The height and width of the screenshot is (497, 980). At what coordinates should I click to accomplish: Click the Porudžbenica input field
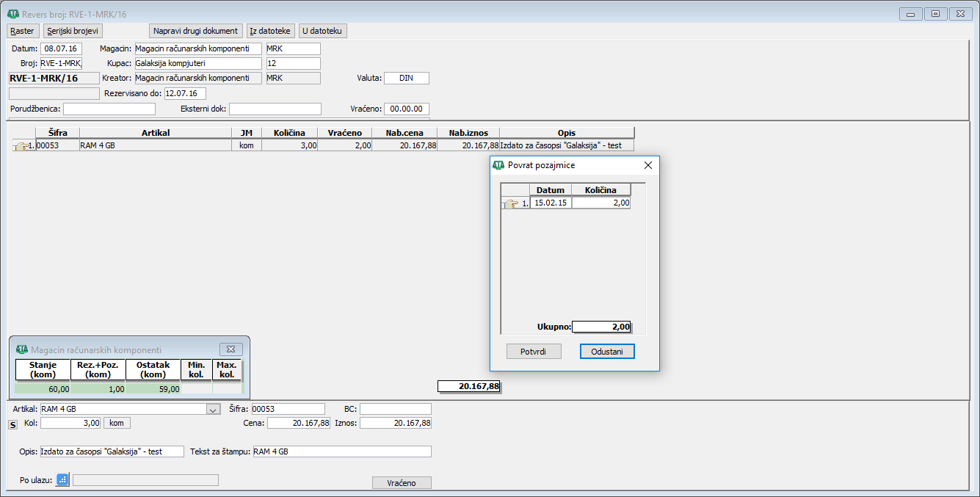point(109,109)
